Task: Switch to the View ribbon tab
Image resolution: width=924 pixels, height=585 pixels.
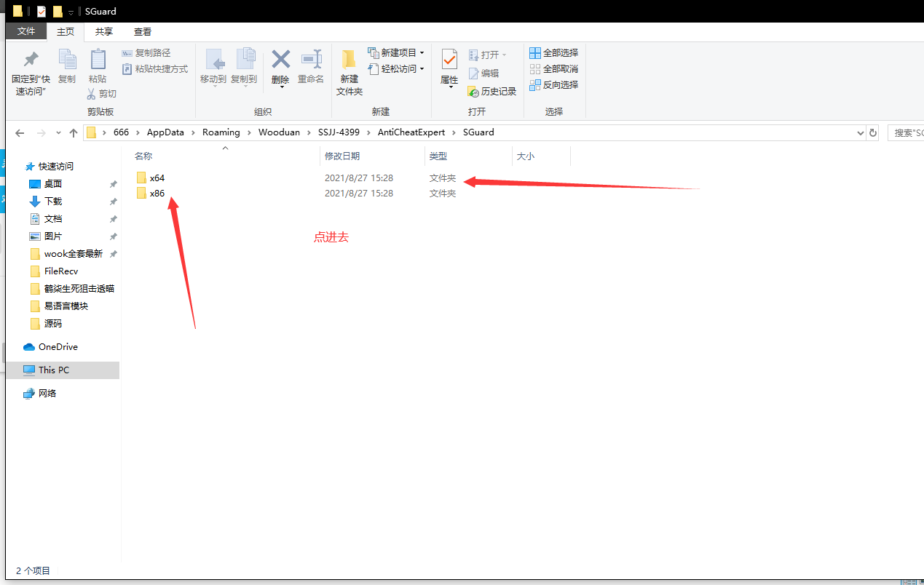Action: pos(143,31)
